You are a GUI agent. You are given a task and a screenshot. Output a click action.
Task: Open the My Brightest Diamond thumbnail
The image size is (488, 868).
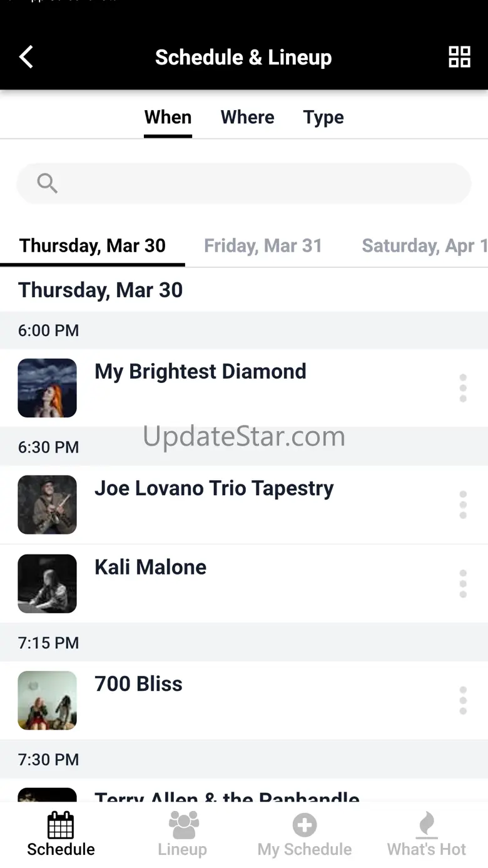coord(47,388)
